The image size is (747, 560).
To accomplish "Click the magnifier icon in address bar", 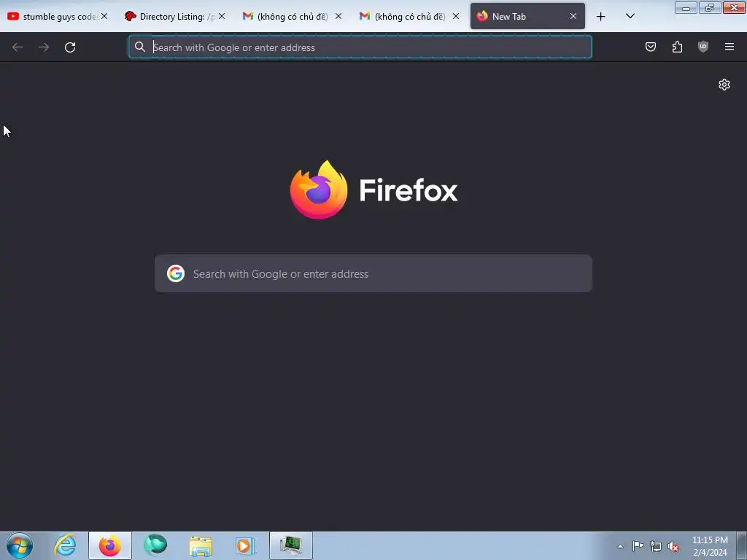I will tap(139, 47).
